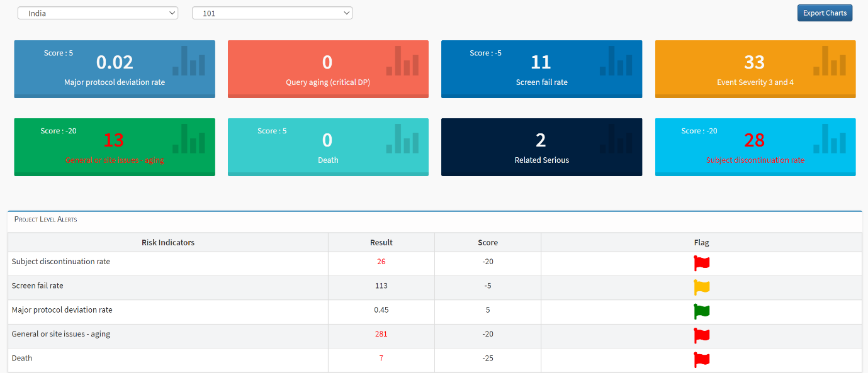
Task: Open the India country dropdown
Action: pyautogui.click(x=98, y=13)
